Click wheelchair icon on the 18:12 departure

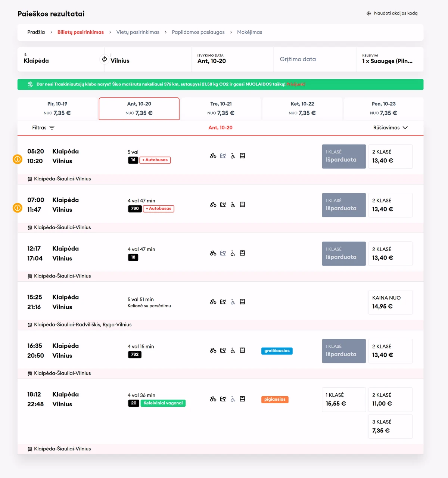[233, 399]
